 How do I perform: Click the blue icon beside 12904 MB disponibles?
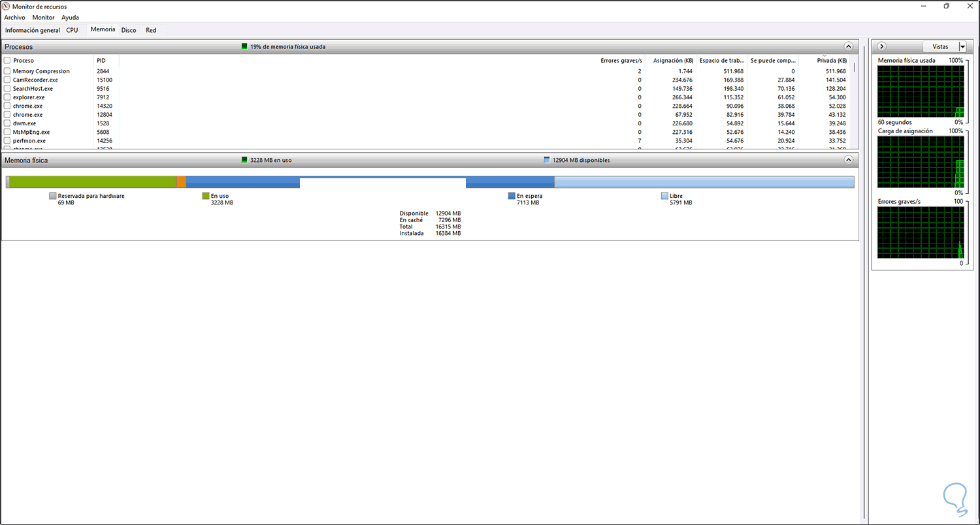pyautogui.click(x=547, y=160)
